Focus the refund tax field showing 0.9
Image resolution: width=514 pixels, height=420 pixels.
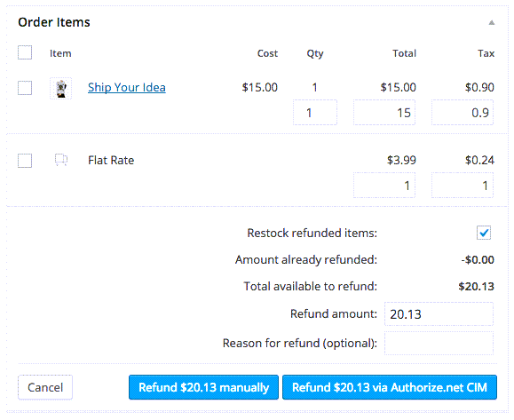(x=463, y=113)
